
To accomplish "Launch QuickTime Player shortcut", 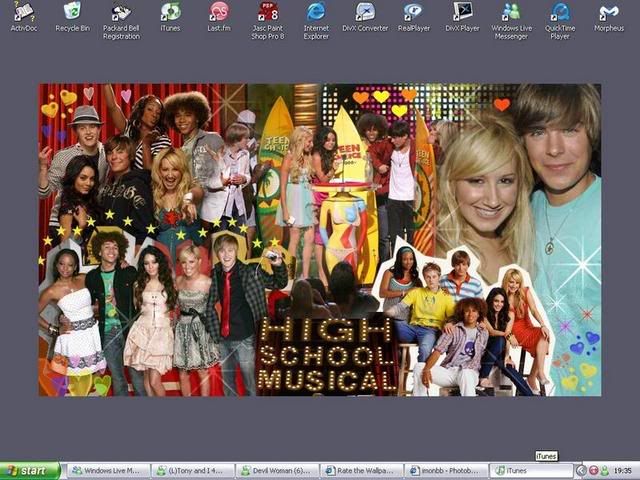I will 560,12.
